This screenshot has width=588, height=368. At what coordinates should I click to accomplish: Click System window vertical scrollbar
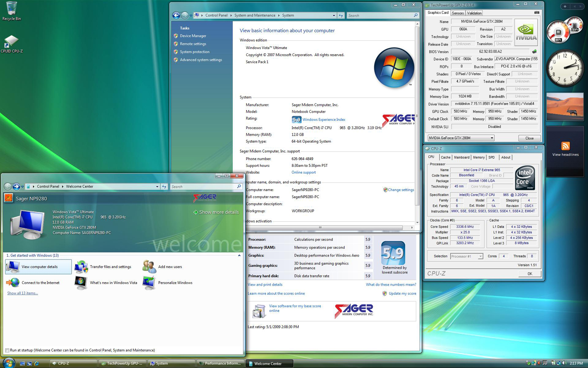(417, 116)
